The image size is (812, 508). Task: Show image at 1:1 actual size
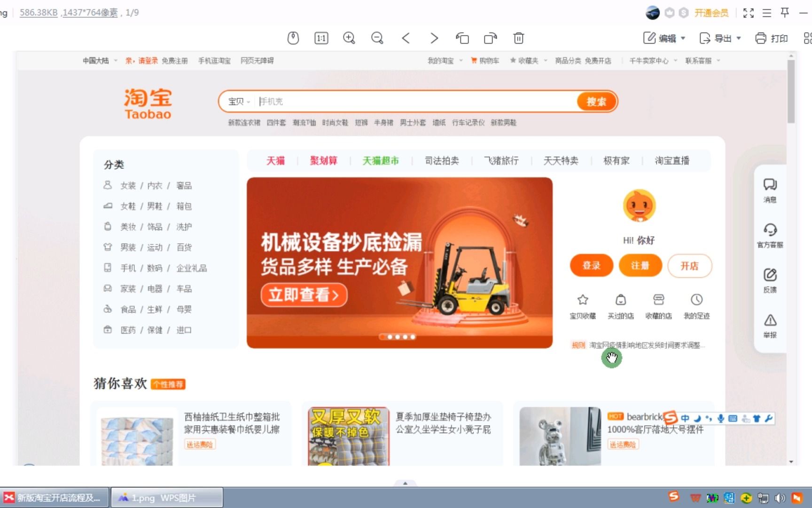coord(321,38)
